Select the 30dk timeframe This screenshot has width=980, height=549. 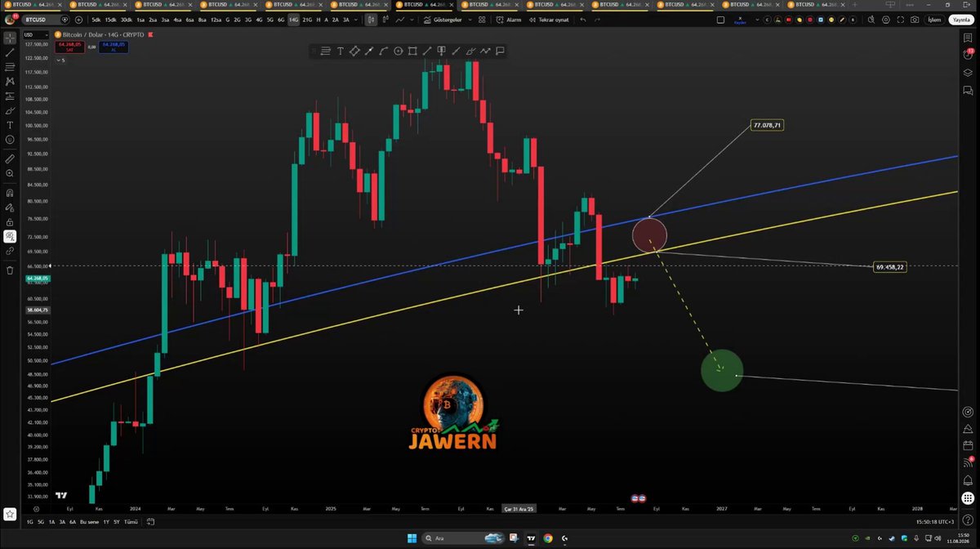click(126, 20)
